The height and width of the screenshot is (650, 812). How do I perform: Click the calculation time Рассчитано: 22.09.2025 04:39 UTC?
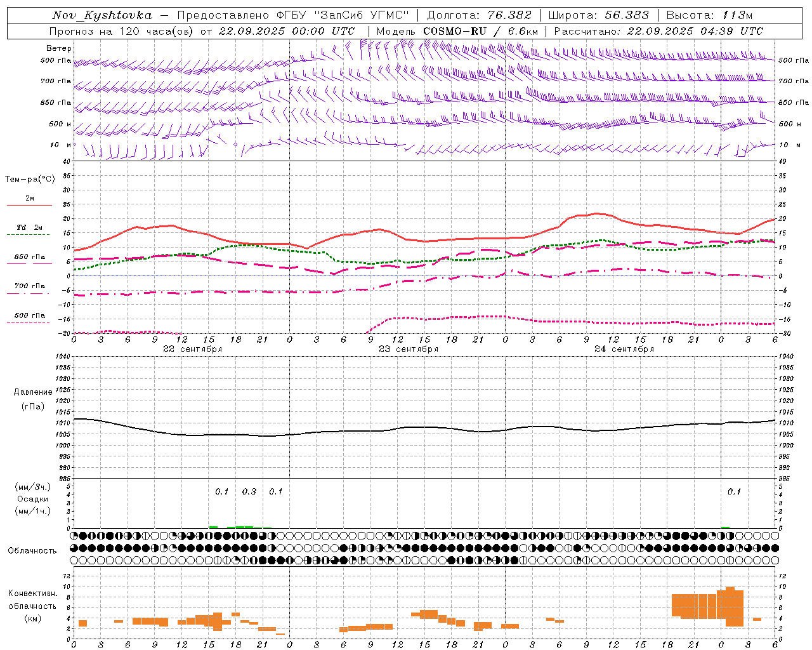tap(658, 31)
